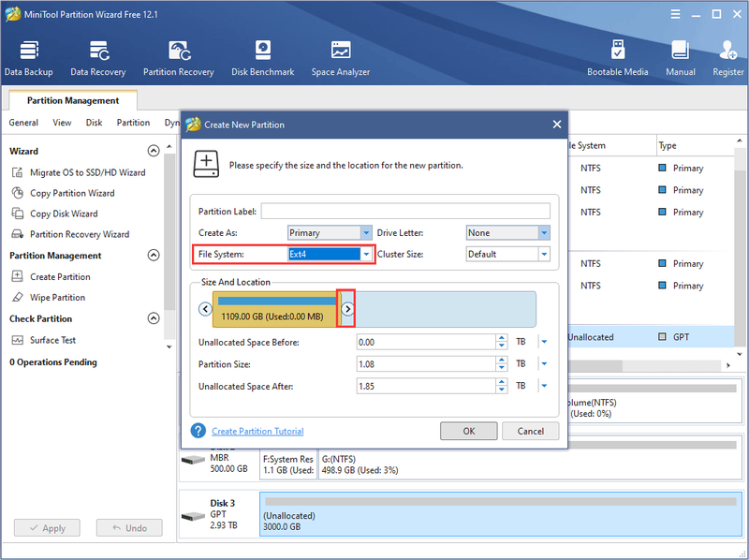The height and width of the screenshot is (560, 749).
Task: Select the Partition Management tab
Action: 73,100
